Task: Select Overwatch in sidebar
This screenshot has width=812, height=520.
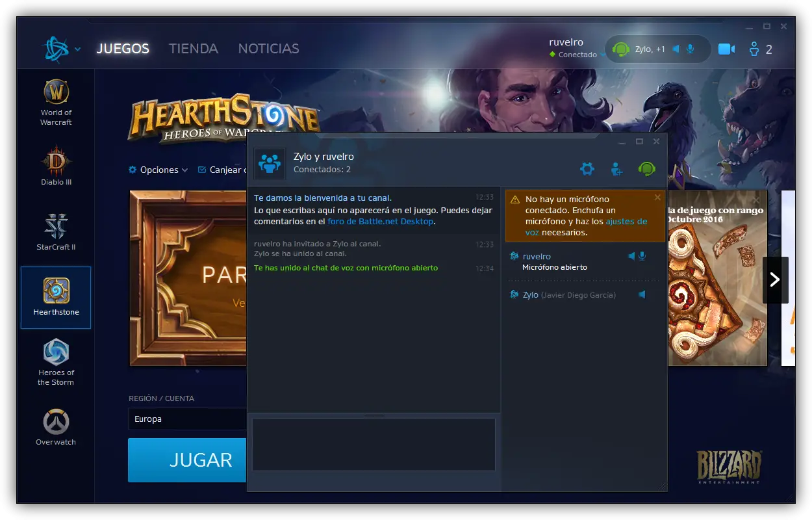Action: coord(57,427)
